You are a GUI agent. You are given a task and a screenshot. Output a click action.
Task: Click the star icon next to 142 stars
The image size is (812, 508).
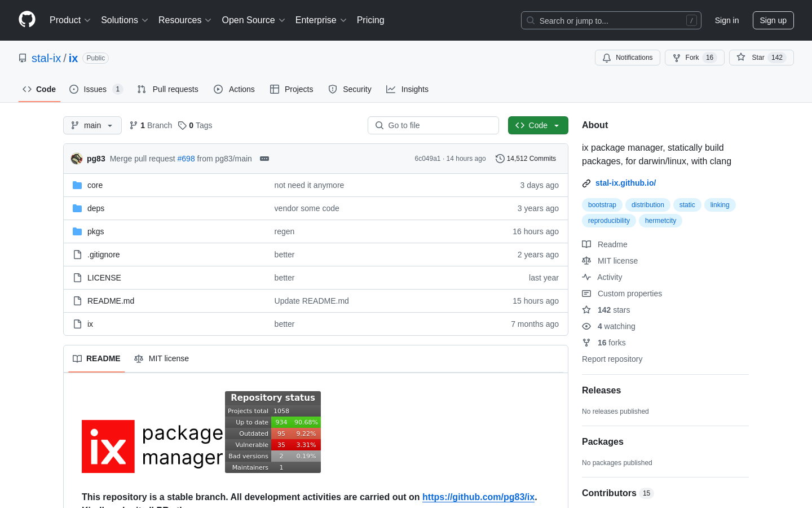(586, 310)
